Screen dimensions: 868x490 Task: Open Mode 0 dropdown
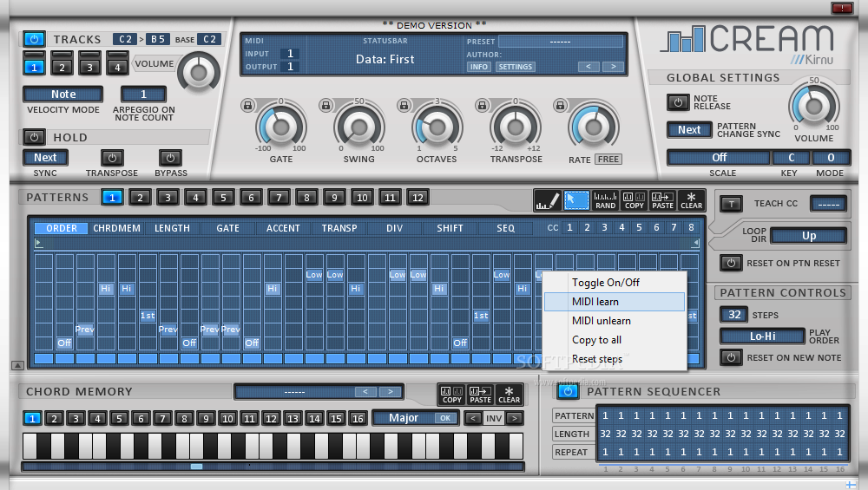[x=831, y=158]
